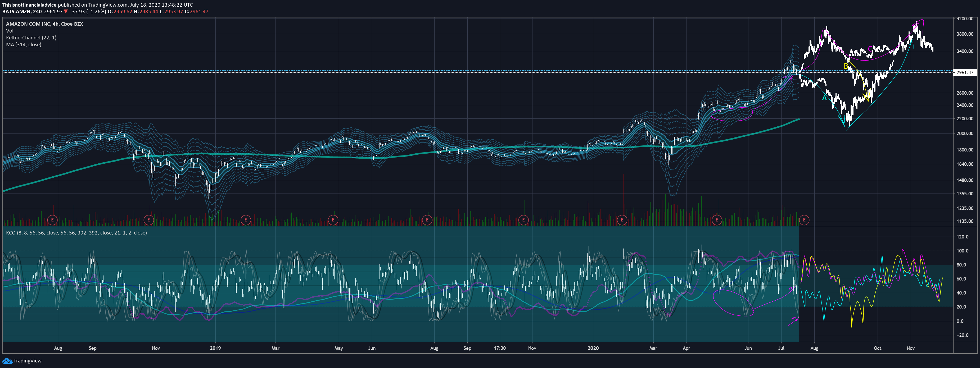Click the TradingView wordmark in the footer
The height and width of the screenshot is (368, 980).
(x=28, y=361)
